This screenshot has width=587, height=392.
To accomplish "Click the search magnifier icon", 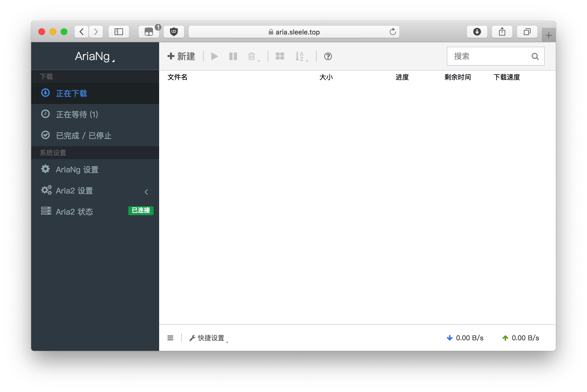I will [x=535, y=56].
